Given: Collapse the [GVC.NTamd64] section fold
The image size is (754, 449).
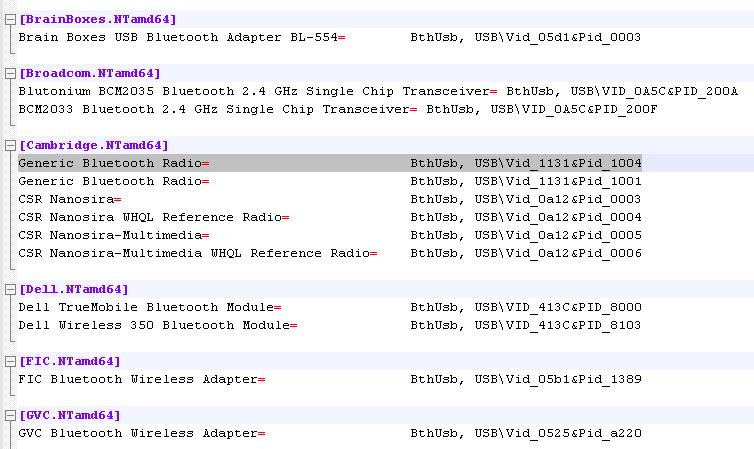Looking at the screenshot, I should (x=10, y=415).
